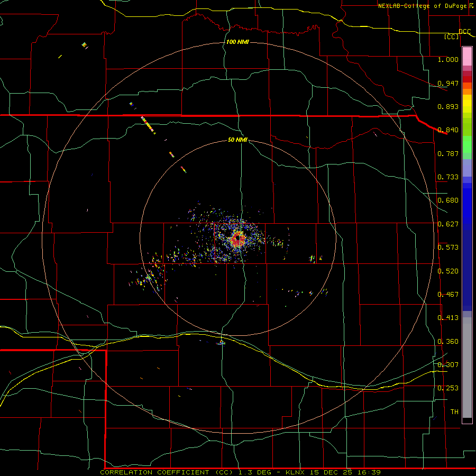
Task: Click the 0.840 scale value
Action: click(448, 130)
